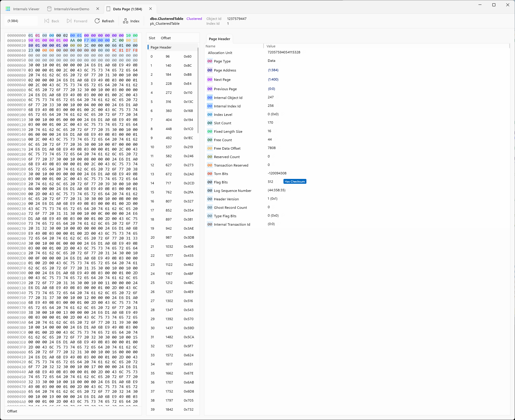Click the Previous Page byte marker

[x=210, y=89]
